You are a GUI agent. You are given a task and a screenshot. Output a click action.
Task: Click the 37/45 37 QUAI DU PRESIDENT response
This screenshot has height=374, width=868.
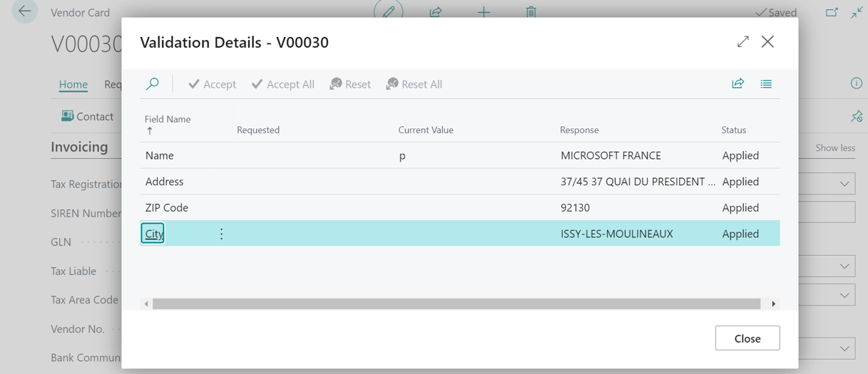(638, 182)
